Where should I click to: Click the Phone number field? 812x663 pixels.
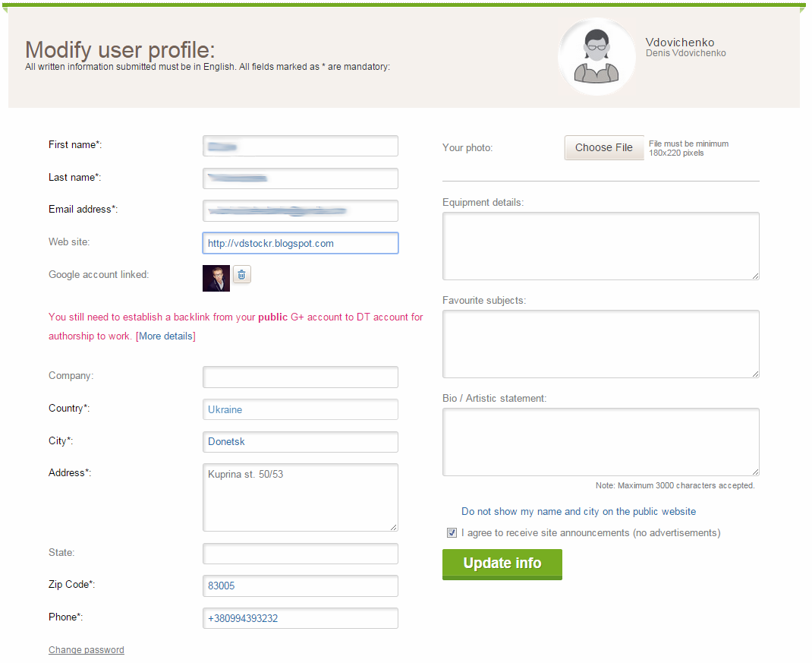pos(301,618)
